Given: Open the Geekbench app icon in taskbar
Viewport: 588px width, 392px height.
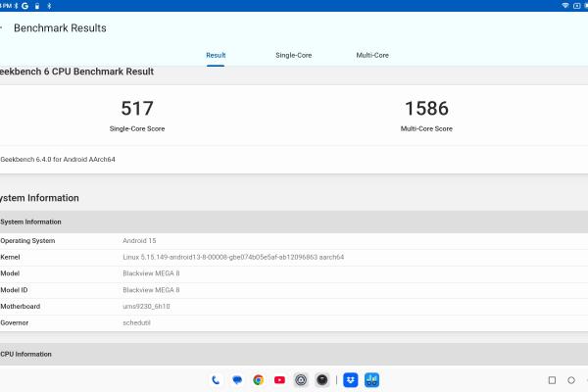Looking at the screenshot, I should pos(371,380).
